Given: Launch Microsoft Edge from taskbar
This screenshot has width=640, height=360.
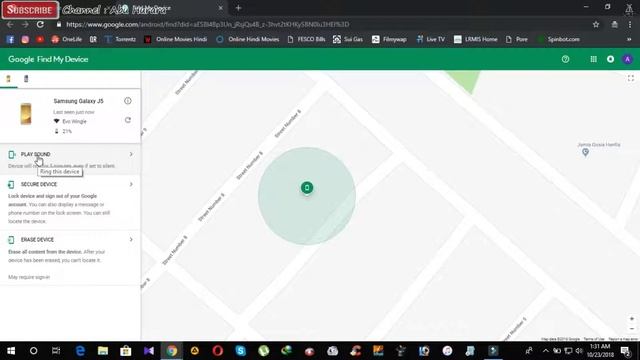Looking at the screenshot, I should point(80,351).
